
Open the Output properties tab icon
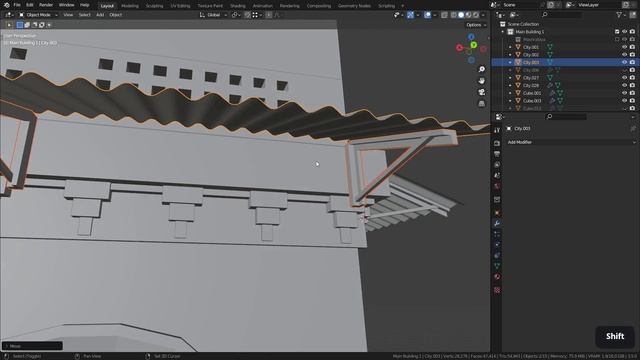497,154
